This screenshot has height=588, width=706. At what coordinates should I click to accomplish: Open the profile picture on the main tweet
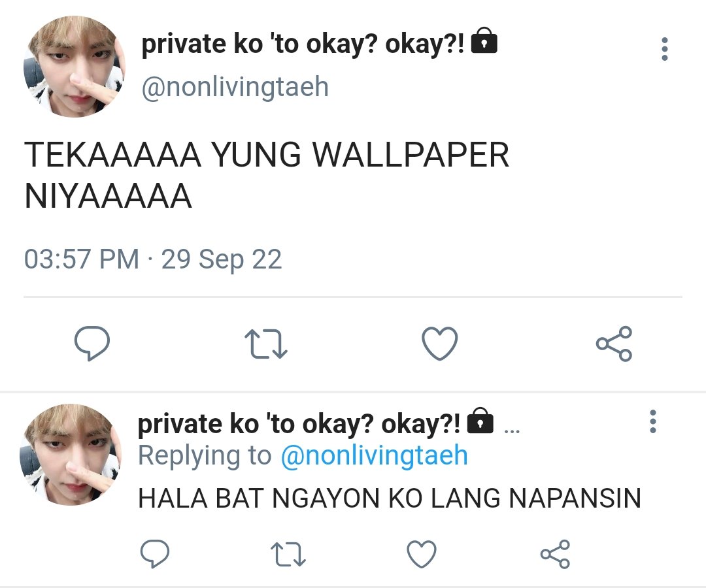tap(75, 67)
